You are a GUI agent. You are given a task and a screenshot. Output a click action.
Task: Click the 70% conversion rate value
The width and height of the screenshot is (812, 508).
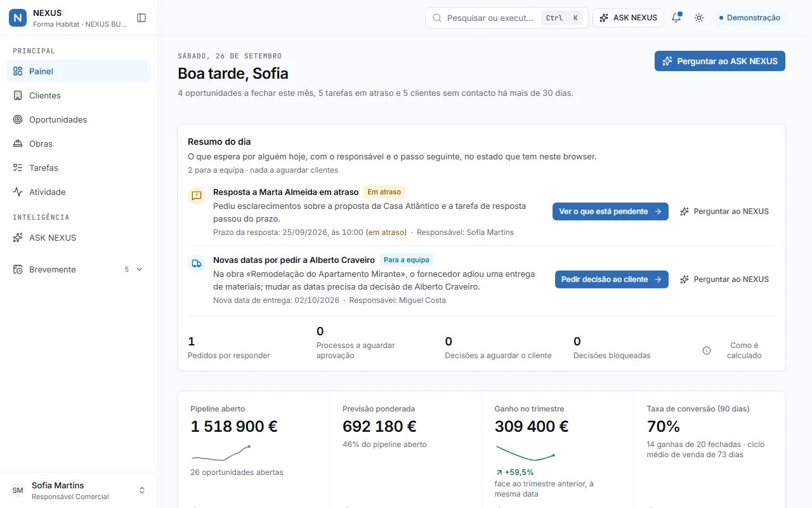tap(664, 427)
